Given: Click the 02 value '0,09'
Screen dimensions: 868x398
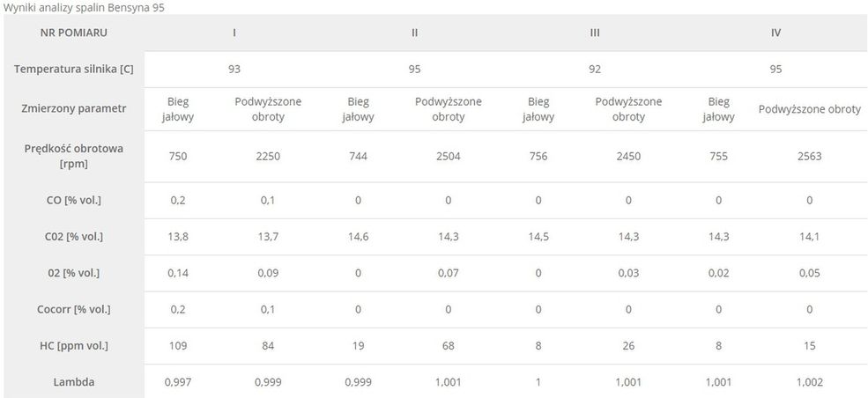Looking at the screenshot, I should pos(267,273).
